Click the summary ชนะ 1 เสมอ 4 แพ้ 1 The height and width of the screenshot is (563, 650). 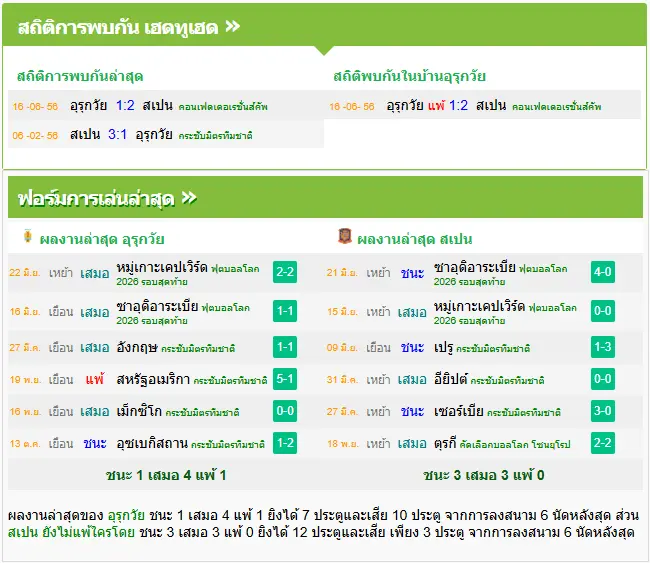[x=166, y=475]
